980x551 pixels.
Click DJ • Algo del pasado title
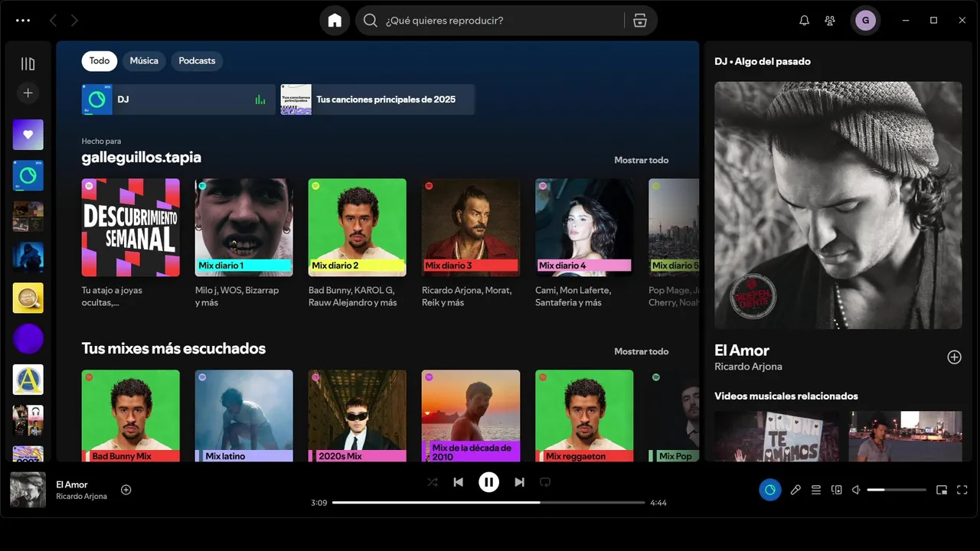point(763,61)
